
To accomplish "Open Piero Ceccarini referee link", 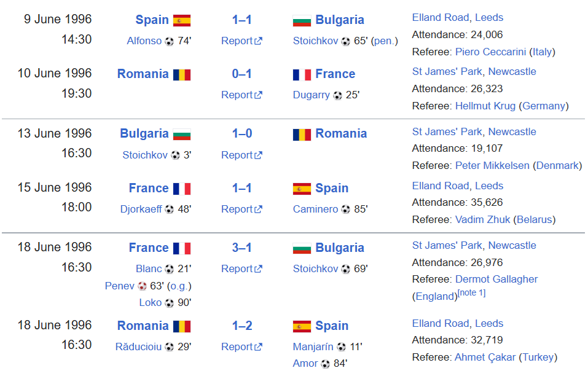I will coord(490,52).
